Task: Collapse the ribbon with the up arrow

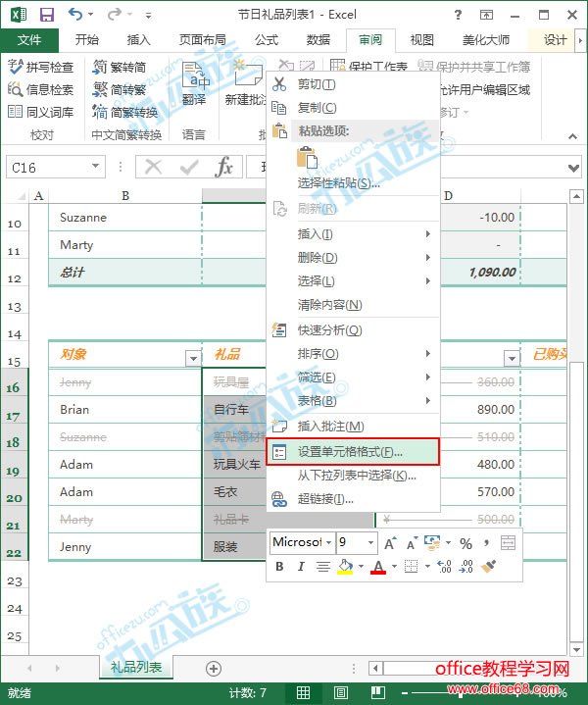Action: (572, 136)
